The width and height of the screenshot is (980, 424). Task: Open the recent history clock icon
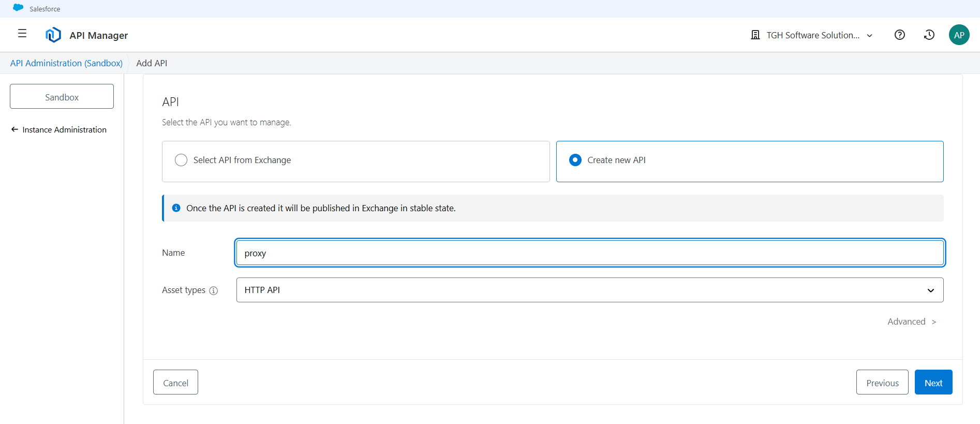[929, 35]
